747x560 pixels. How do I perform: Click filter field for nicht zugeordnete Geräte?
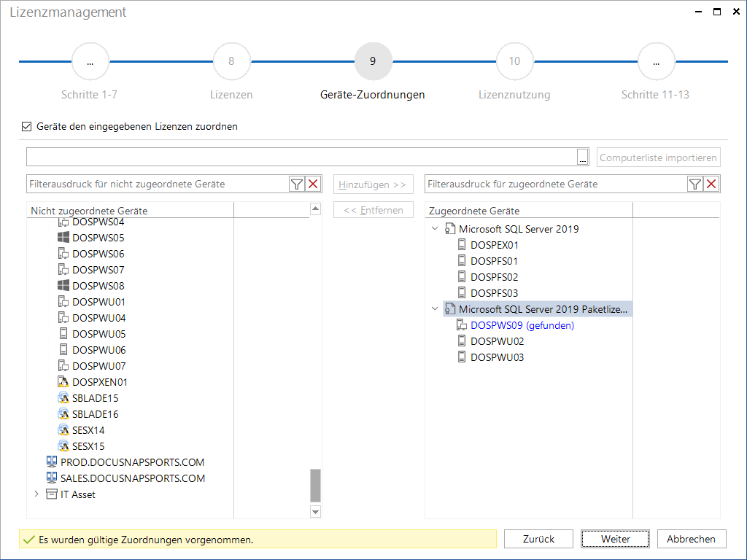click(158, 184)
